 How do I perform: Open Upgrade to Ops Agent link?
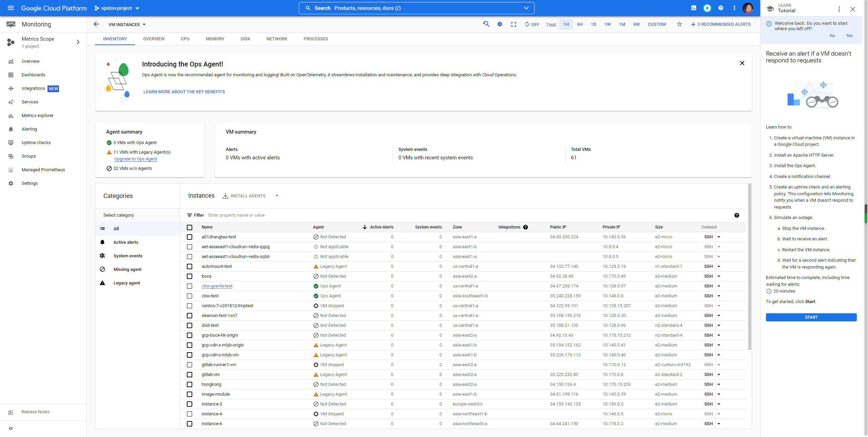pyautogui.click(x=136, y=159)
